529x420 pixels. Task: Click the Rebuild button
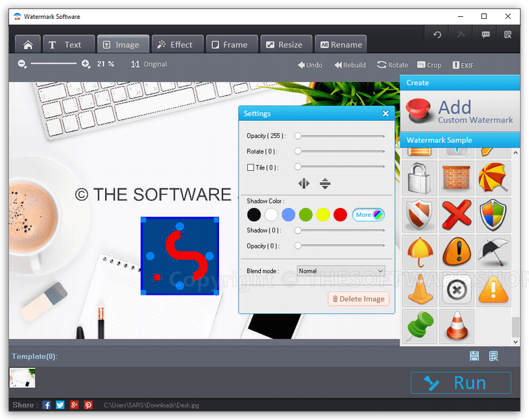350,65
